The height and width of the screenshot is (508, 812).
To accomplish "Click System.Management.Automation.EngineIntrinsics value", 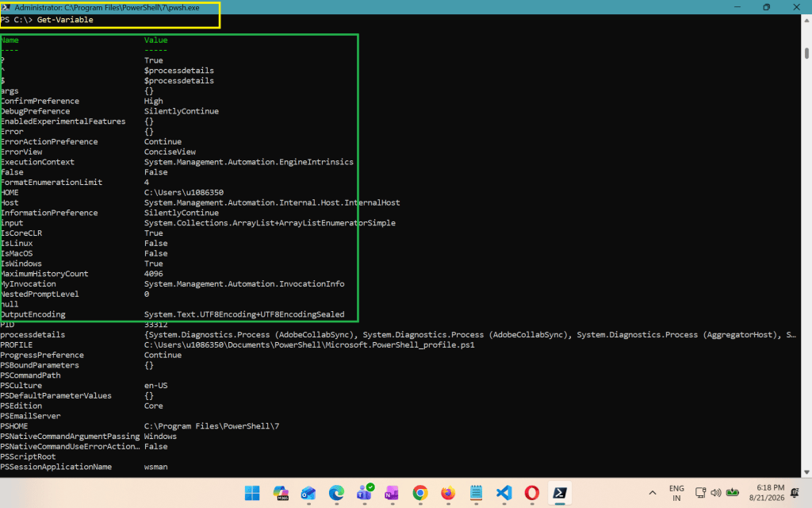I will coord(248,162).
